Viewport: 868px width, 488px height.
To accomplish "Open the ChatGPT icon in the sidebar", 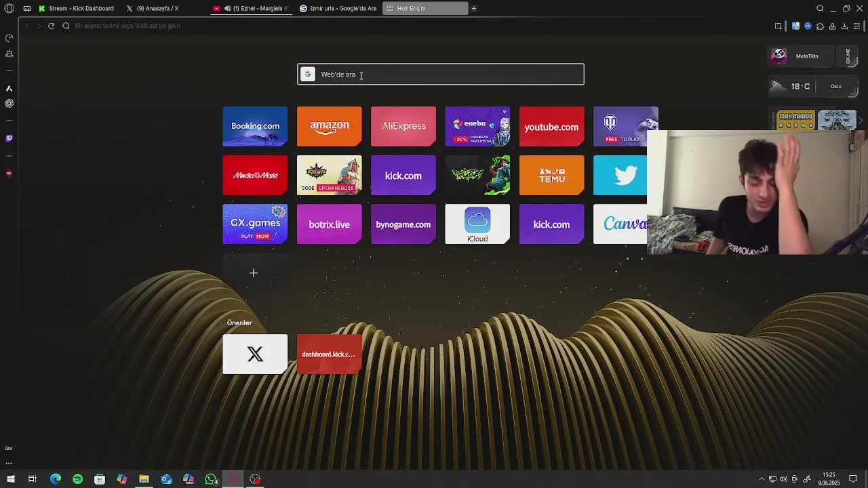I will 9,103.
